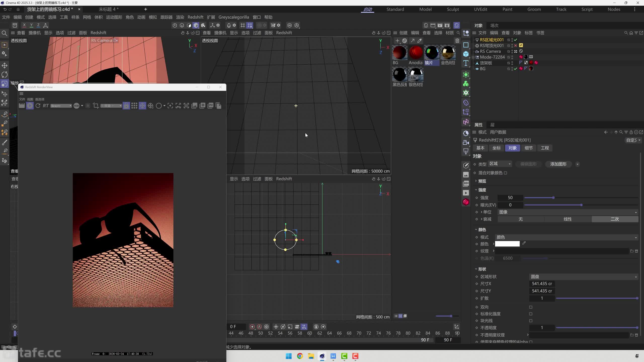
Task: Select the Rotate tool in left toolbar
Action: [x=5, y=74]
